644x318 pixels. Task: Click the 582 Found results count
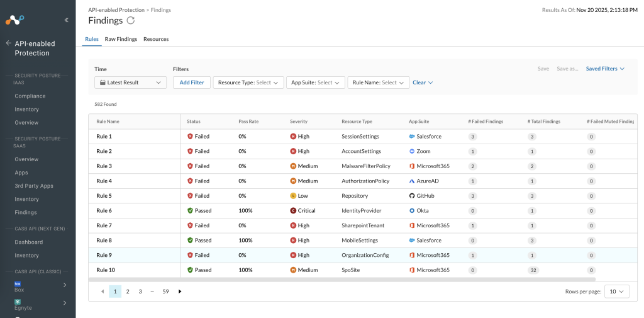106,105
